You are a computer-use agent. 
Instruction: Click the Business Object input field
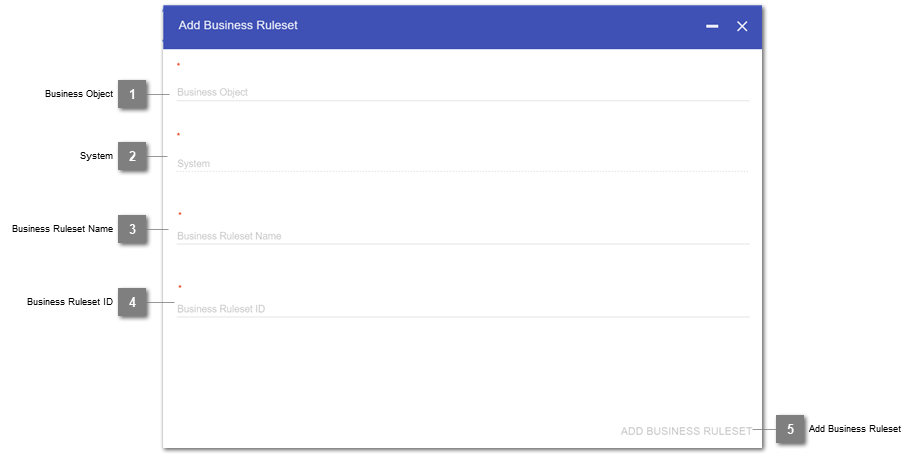(x=462, y=92)
